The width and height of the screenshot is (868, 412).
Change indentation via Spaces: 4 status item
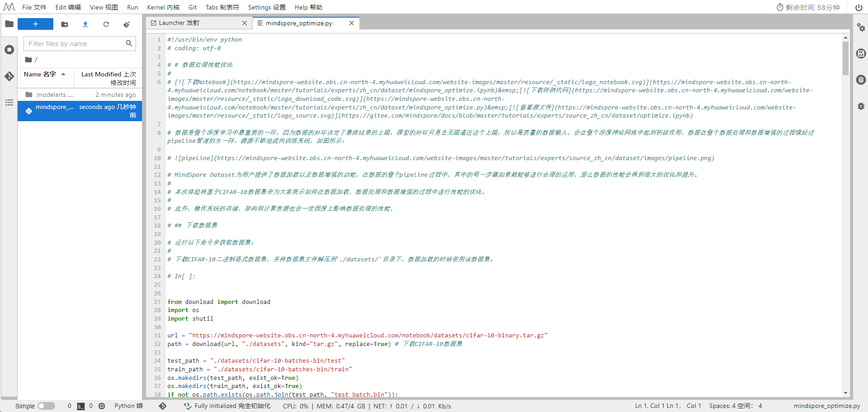(x=736, y=406)
